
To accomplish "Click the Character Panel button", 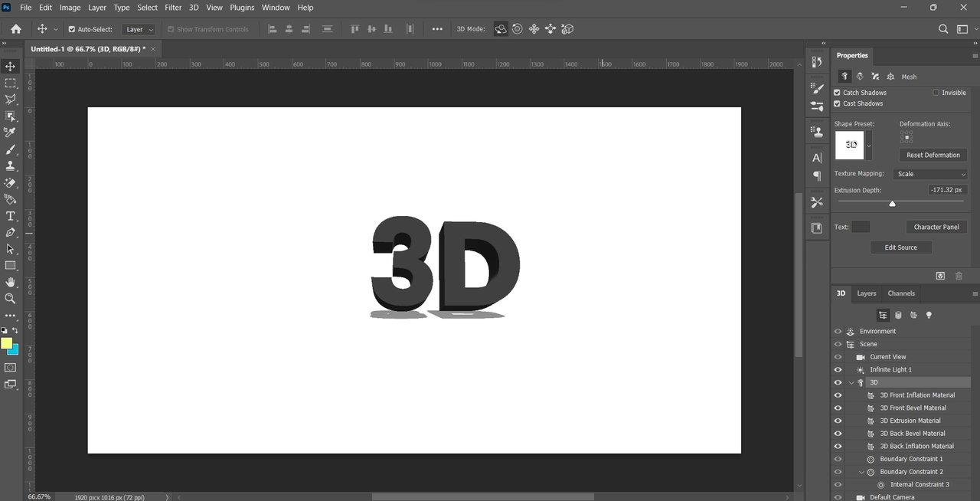I will point(936,227).
